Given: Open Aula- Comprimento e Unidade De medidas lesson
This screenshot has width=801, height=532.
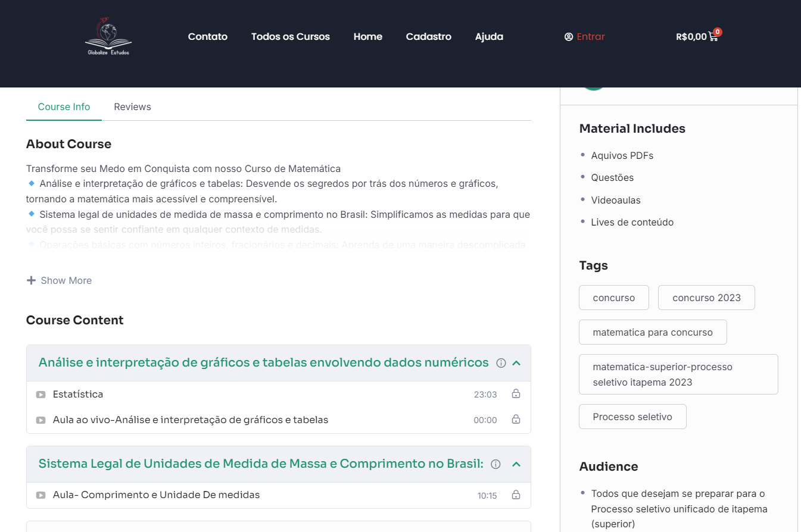Looking at the screenshot, I should coord(156,495).
